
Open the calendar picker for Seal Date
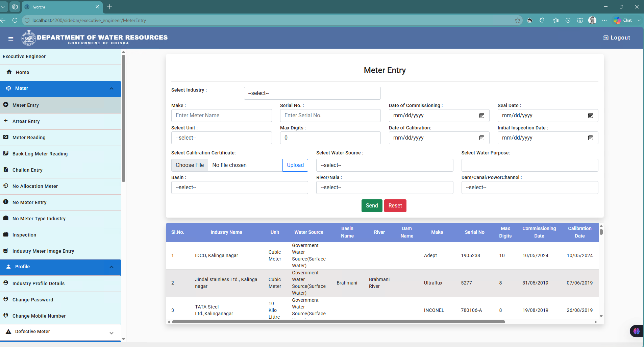pyautogui.click(x=591, y=116)
